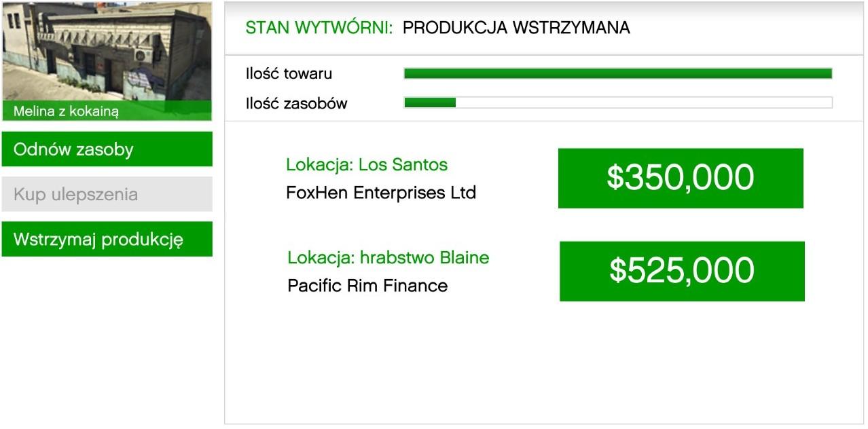Open the greyed 'Kup ulepszenia' option

coord(107,194)
